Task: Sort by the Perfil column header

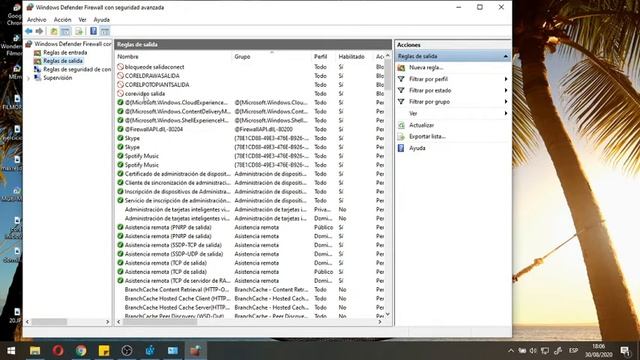Action: click(324, 57)
